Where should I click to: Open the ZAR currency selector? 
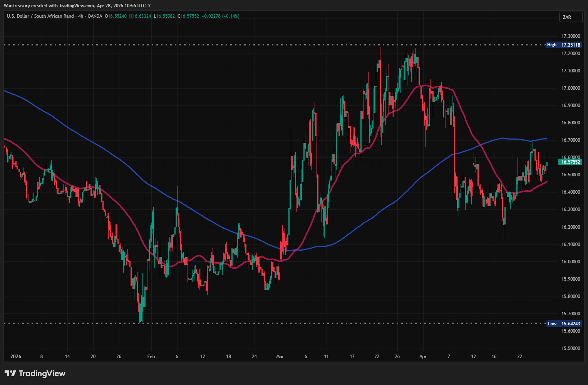pos(571,17)
